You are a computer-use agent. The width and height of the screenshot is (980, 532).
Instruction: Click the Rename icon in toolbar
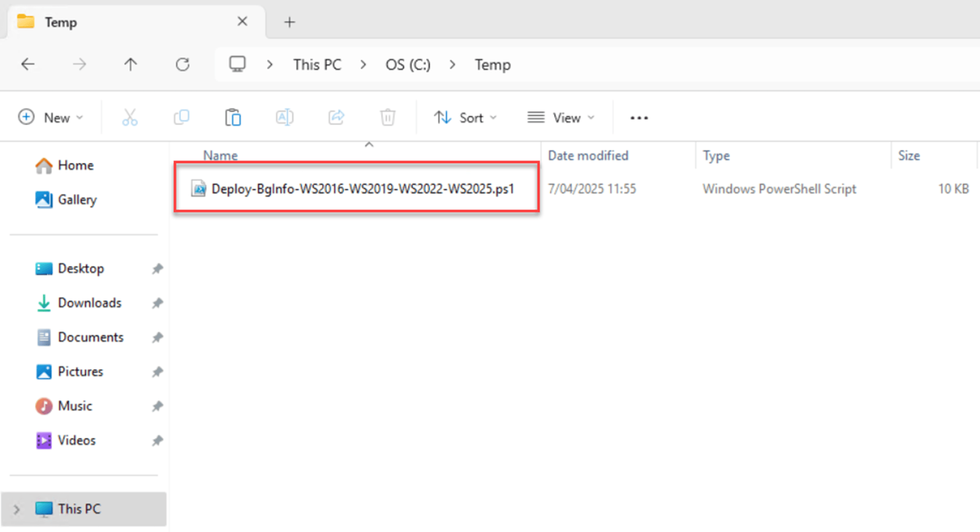285,117
